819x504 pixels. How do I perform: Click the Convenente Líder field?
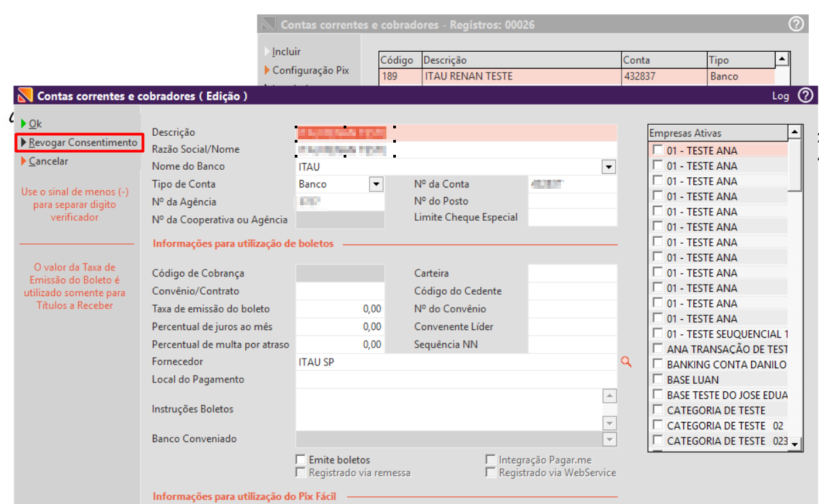point(572,326)
